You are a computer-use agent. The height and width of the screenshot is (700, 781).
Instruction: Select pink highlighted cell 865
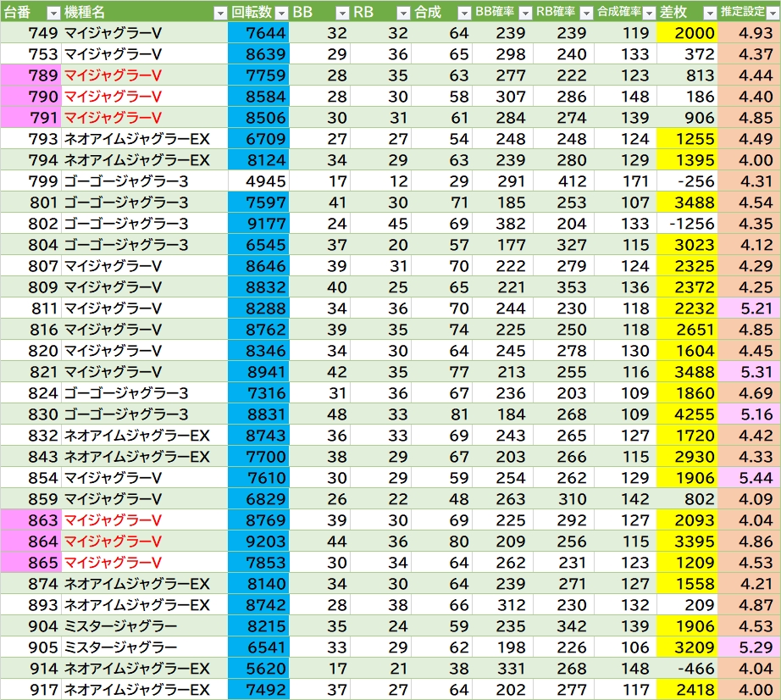(x=30, y=563)
